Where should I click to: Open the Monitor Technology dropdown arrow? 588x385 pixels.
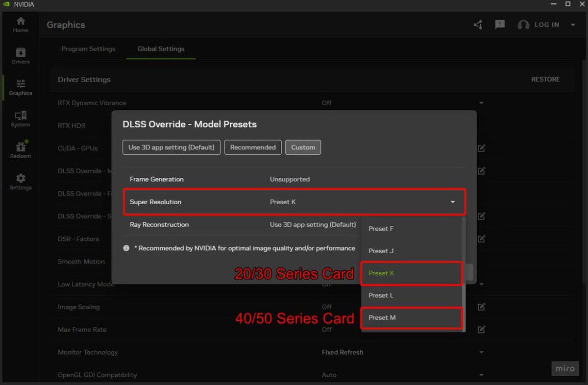pos(481,352)
